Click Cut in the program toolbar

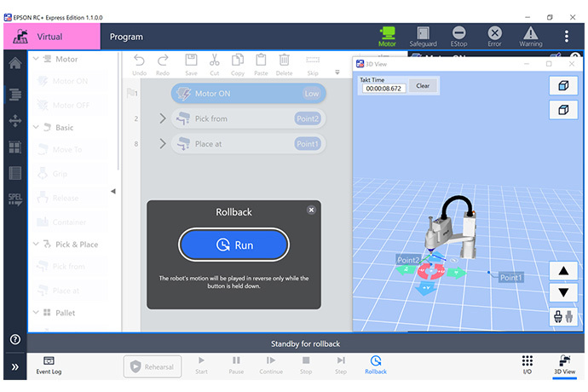[x=215, y=65]
